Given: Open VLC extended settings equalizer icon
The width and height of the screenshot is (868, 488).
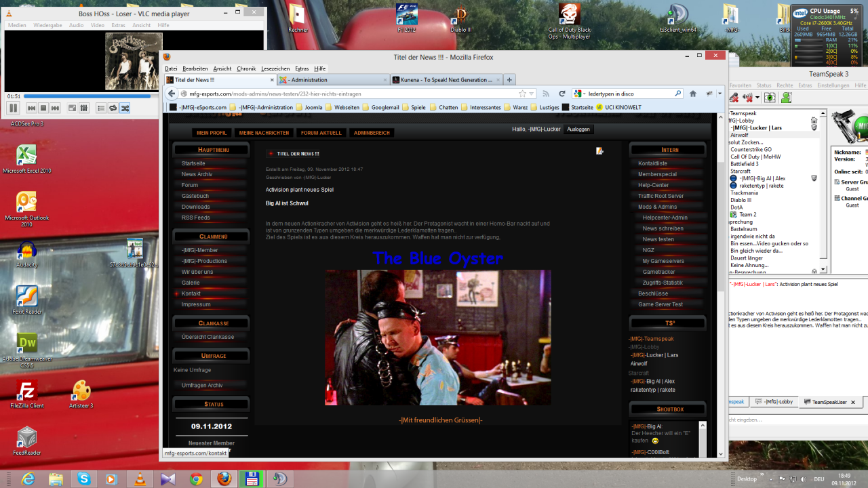Looking at the screenshot, I should click(x=84, y=108).
